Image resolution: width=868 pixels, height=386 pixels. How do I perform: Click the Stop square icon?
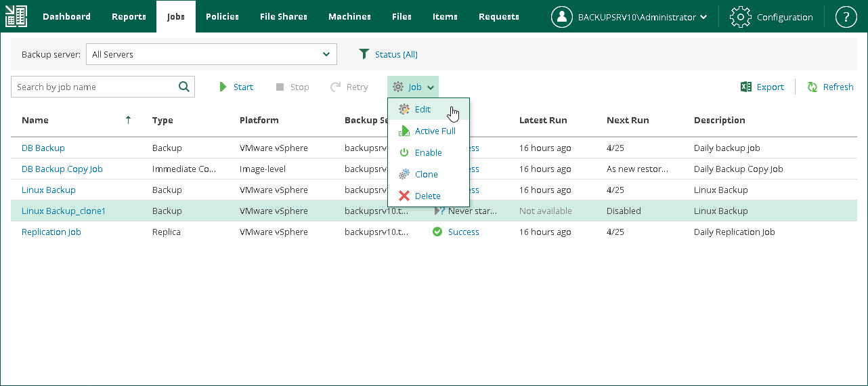[x=280, y=87]
